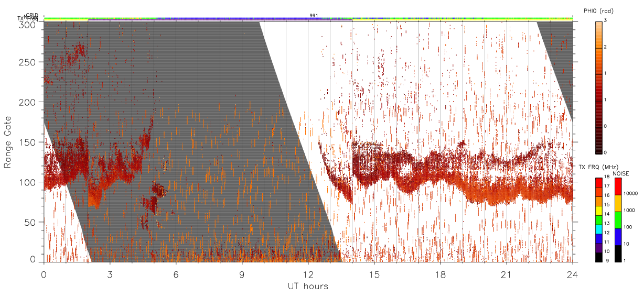Click the '18' label on TX FRQ legend

click(x=607, y=177)
